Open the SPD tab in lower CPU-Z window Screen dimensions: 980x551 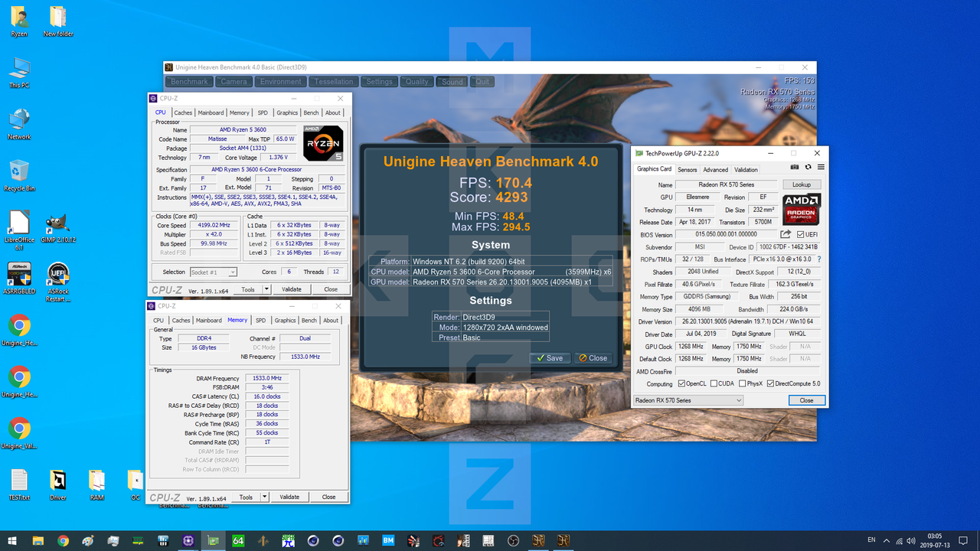(260, 320)
